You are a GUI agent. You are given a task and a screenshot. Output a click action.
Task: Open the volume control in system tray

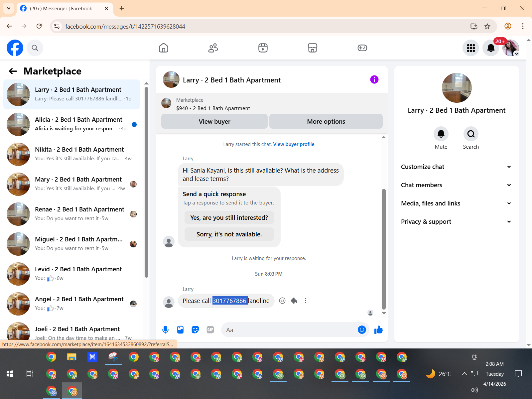click(474, 390)
